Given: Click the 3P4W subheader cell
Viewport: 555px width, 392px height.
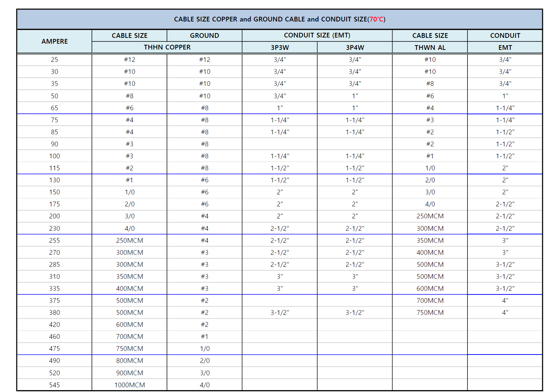Looking at the screenshot, I should [x=355, y=48].
